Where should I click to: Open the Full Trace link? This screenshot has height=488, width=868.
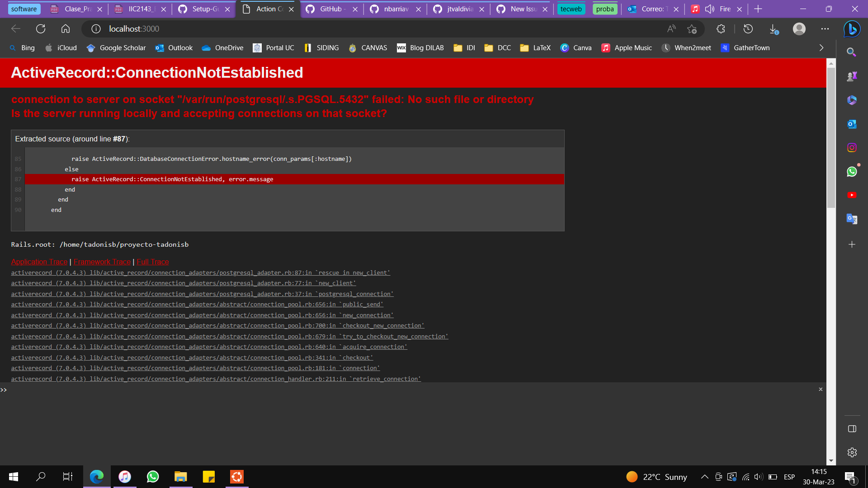pos(152,262)
